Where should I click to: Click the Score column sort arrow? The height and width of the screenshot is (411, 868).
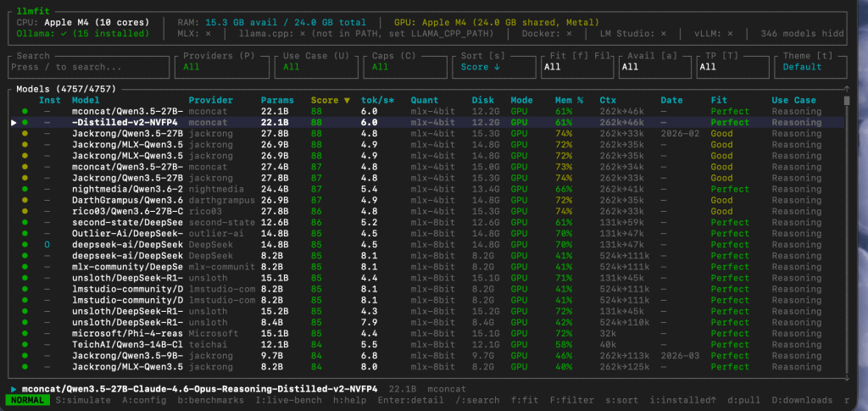click(x=347, y=100)
